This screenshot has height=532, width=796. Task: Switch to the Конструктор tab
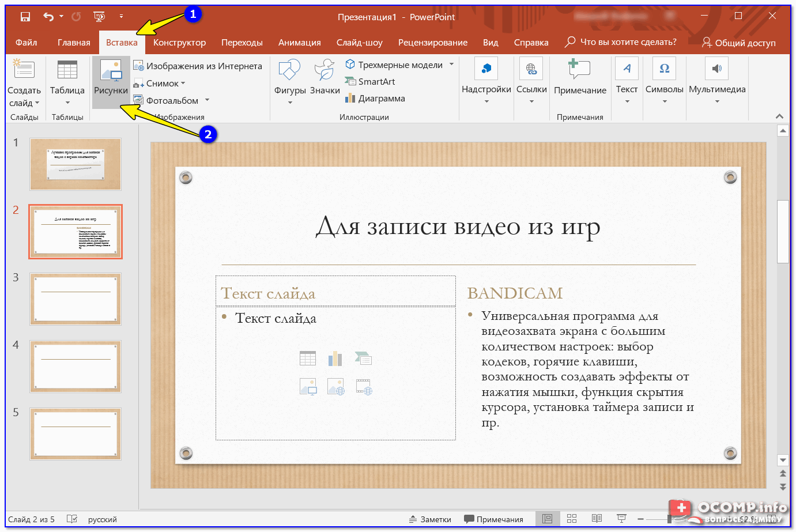(x=179, y=42)
